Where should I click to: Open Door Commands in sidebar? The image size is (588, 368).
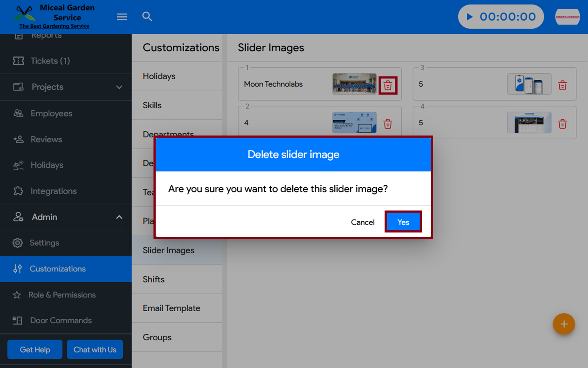click(x=60, y=321)
